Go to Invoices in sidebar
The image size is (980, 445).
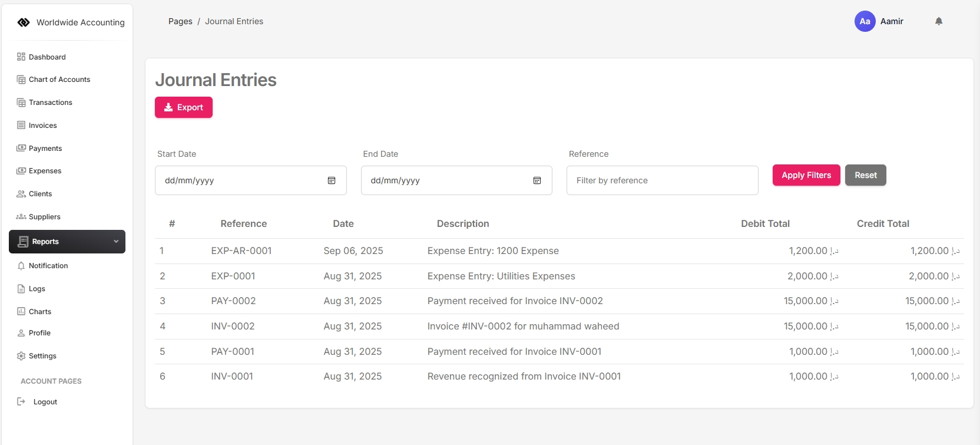pyautogui.click(x=42, y=126)
